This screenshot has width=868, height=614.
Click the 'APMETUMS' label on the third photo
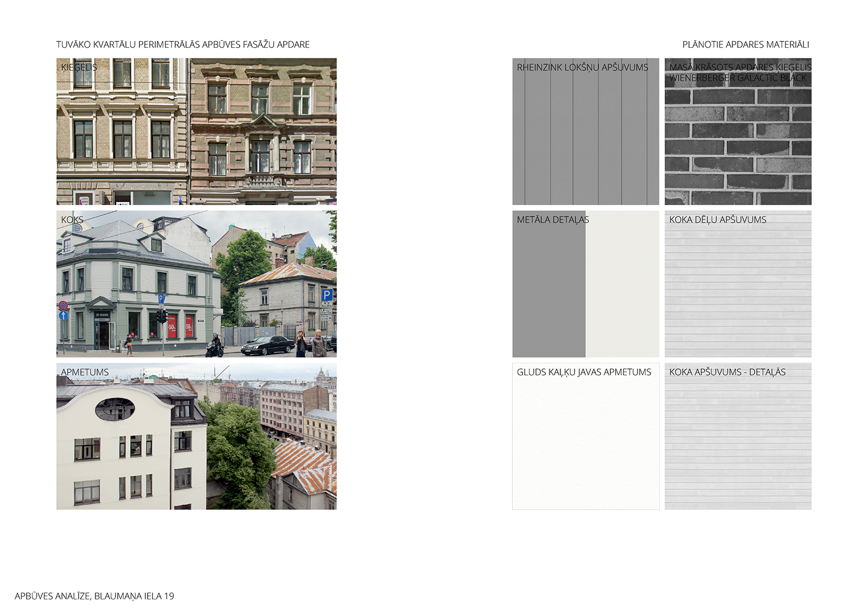(85, 372)
